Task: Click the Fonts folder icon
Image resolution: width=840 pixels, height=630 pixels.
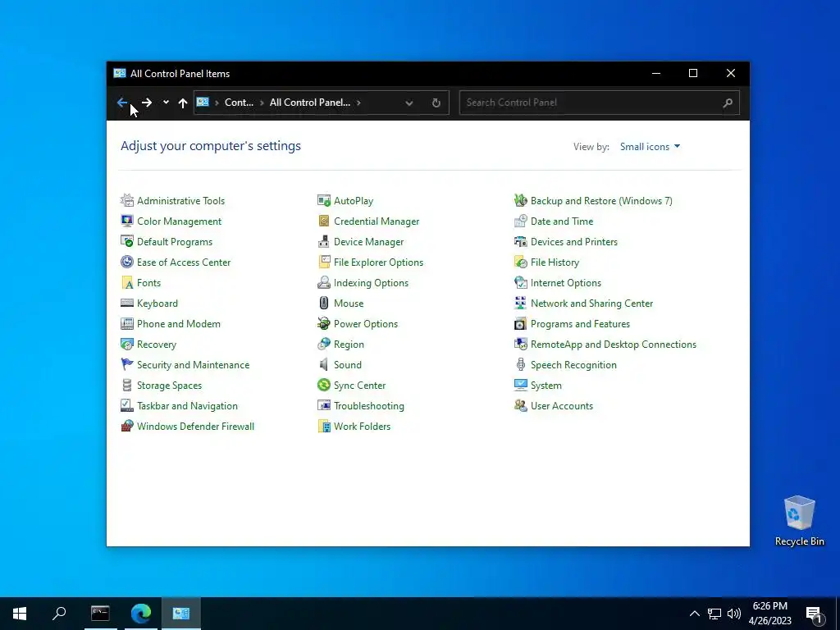Action: (127, 283)
